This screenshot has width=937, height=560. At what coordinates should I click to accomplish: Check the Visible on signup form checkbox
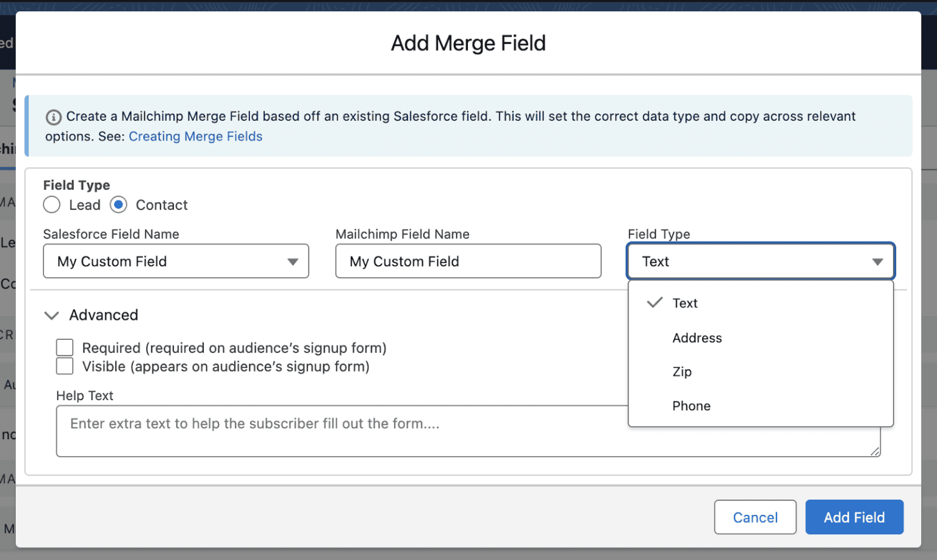point(65,366)
